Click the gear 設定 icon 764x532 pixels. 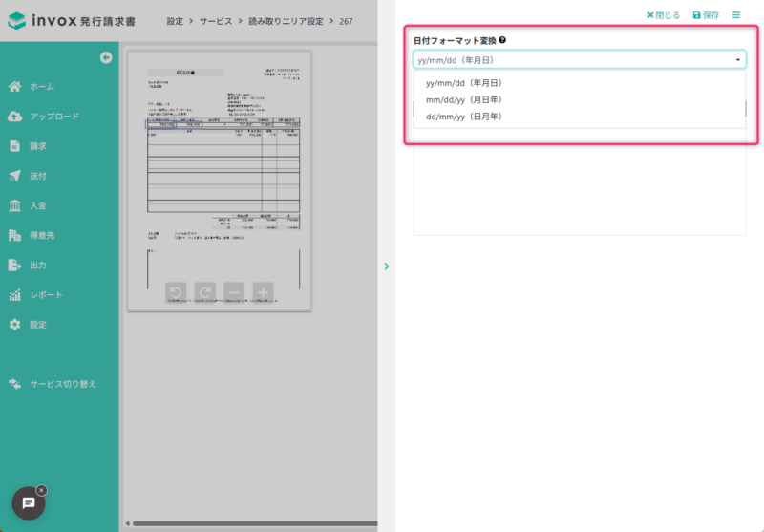14,325
